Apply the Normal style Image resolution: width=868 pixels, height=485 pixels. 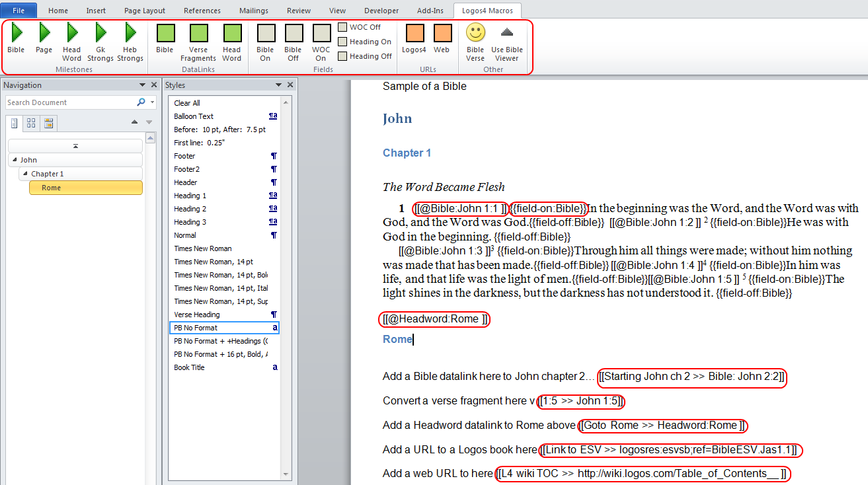[x=225, y=235]
